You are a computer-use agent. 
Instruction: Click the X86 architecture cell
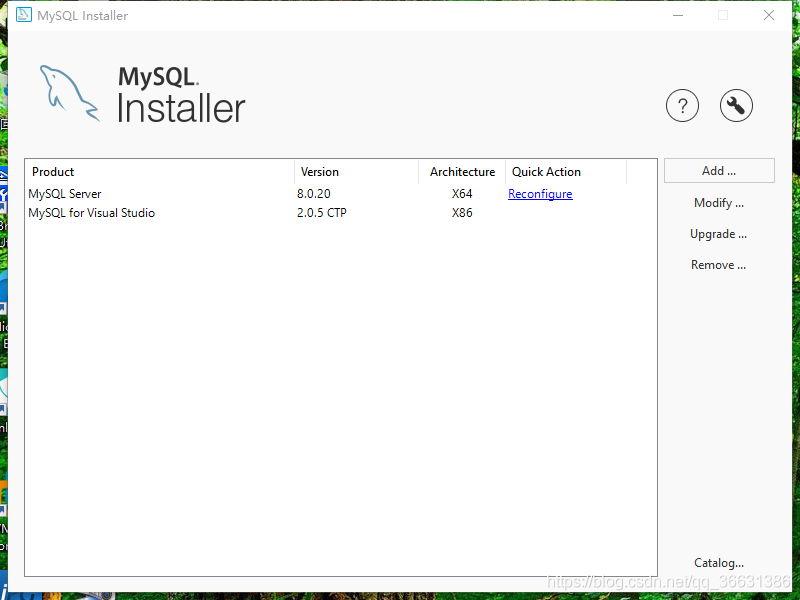[462, 213]
